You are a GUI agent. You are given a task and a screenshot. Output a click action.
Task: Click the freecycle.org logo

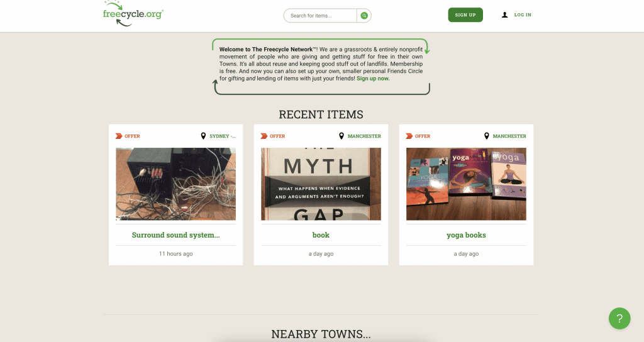click(133, 14)
